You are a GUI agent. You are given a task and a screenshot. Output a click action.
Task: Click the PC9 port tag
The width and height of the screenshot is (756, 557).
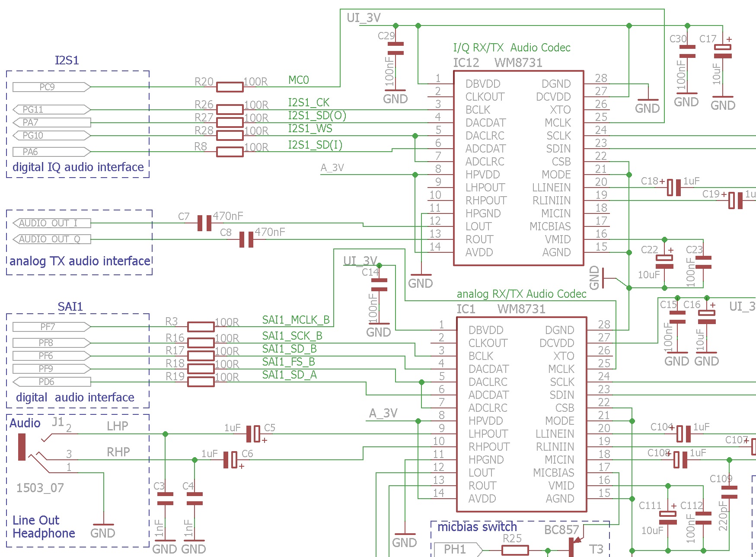(x=51, y=87)
